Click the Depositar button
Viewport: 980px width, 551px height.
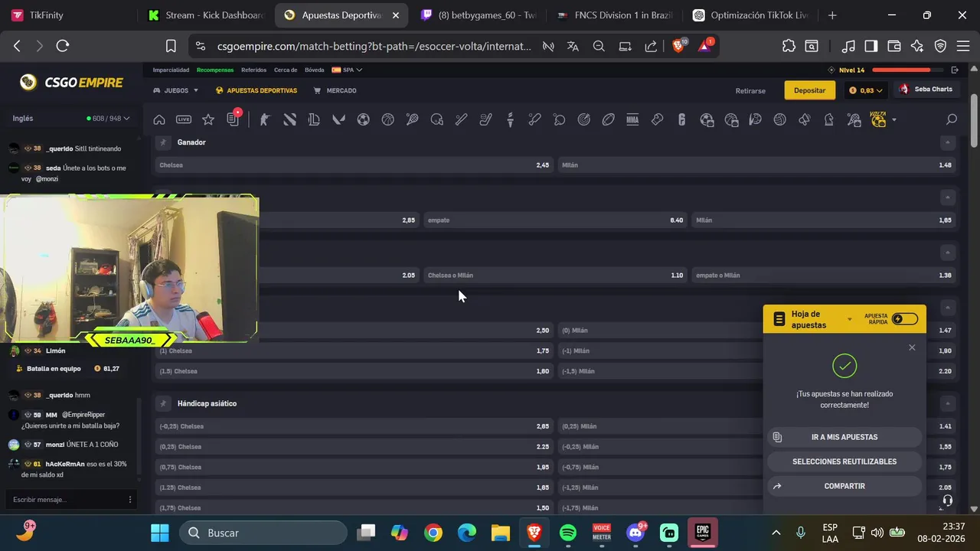(x=809, y=90)
